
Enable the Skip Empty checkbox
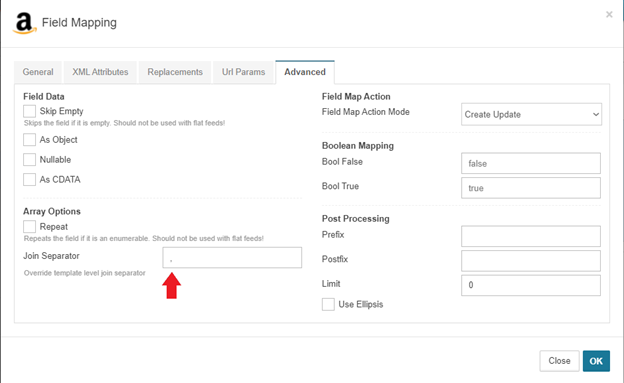pos(29,111)
